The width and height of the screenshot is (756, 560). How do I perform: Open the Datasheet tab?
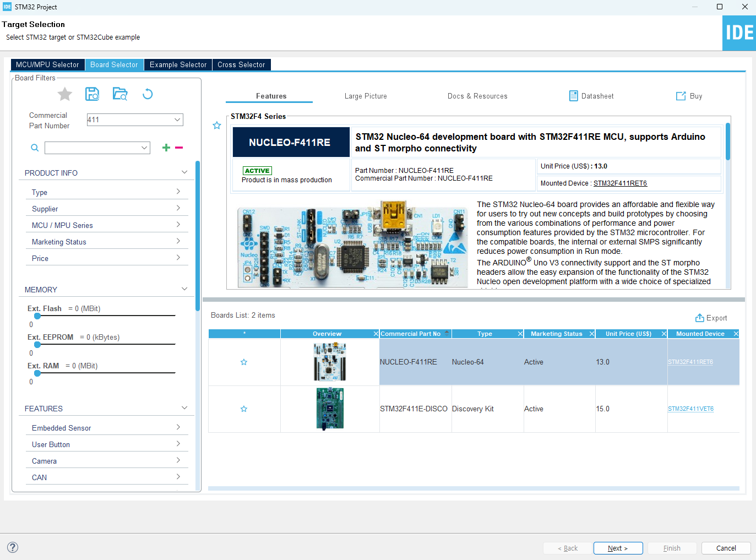[x=591, y=96]
